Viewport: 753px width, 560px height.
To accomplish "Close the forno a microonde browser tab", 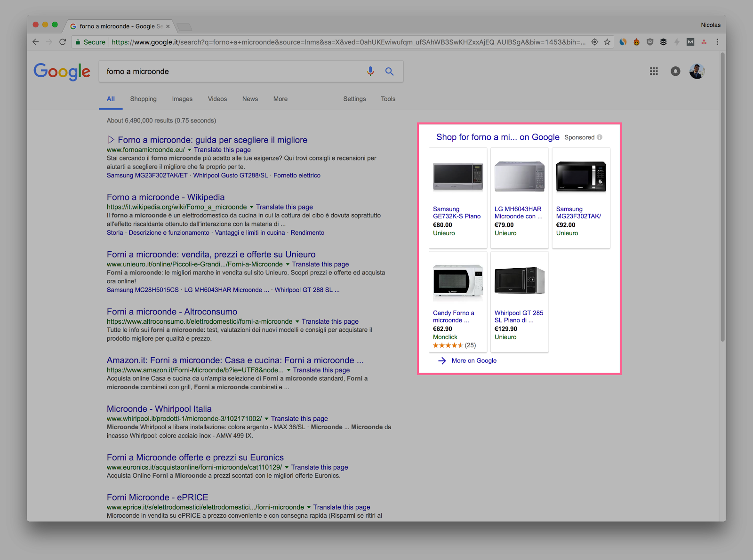I will (x=168, y=26).
